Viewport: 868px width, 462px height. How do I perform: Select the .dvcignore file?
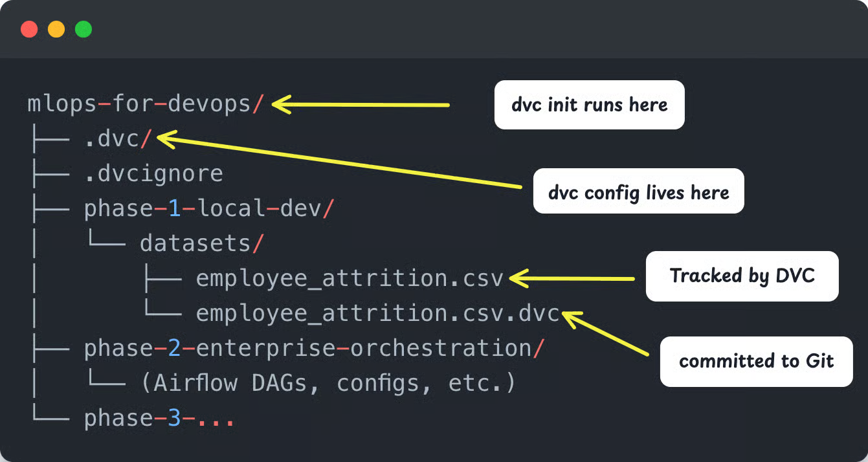pyautogui.click(x=153, y=173)
